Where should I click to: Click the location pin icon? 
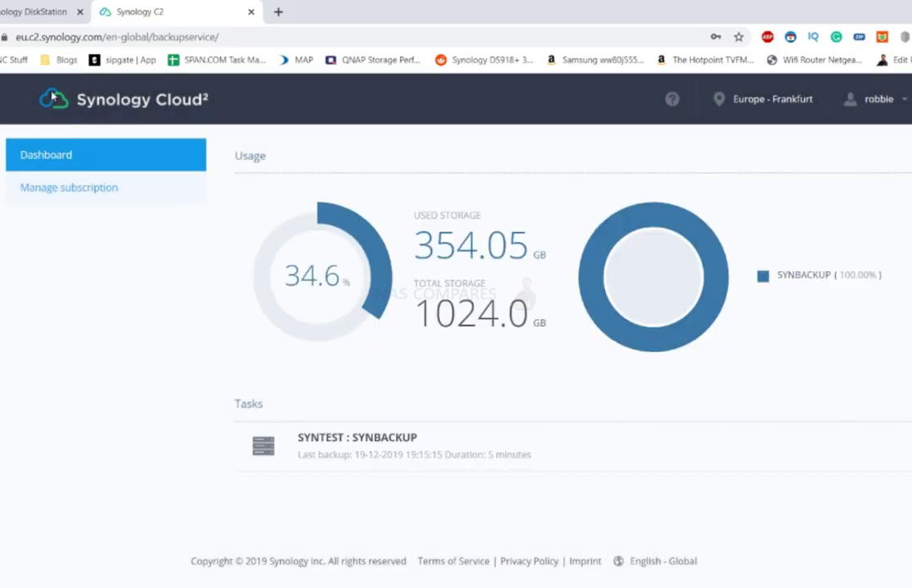click(x=718, y=99)
